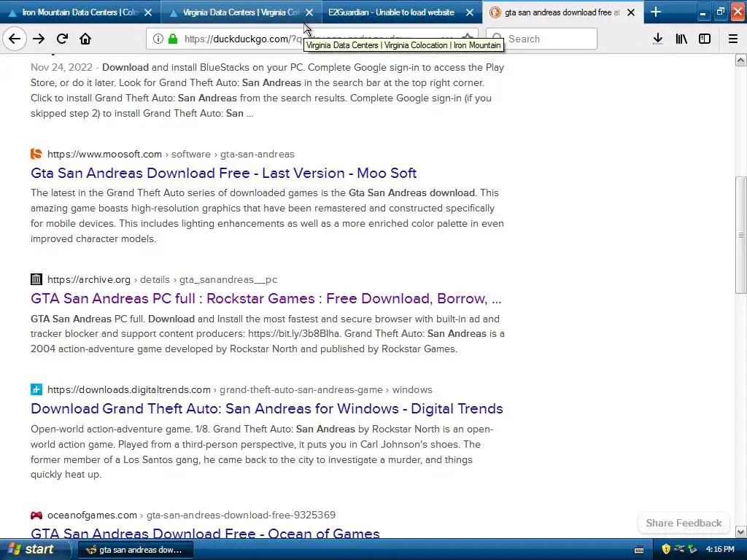Show site information icon in address bar
The height and width of the screenshot is (560, 747).
(x=158, y=39)
